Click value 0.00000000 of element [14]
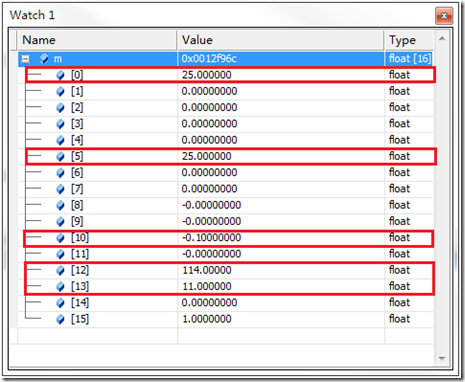Screen dimensions: 465x382 (x=209, y=303)
